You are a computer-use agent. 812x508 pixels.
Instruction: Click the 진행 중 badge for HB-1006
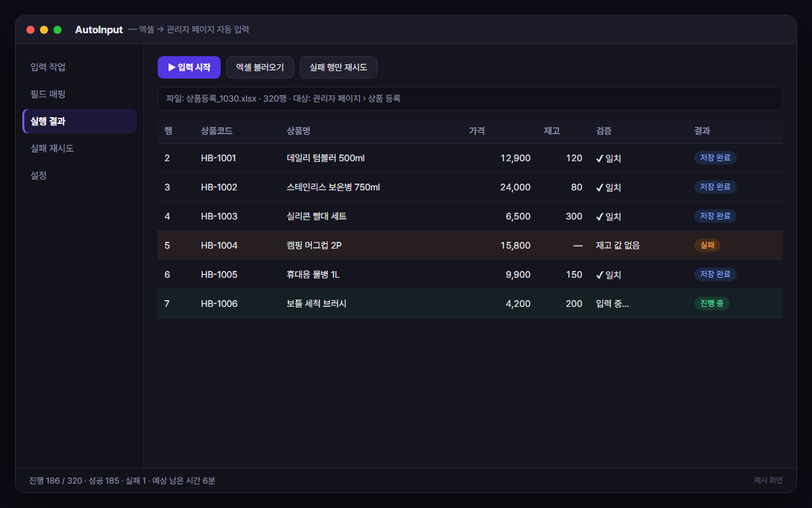point(712,303)
